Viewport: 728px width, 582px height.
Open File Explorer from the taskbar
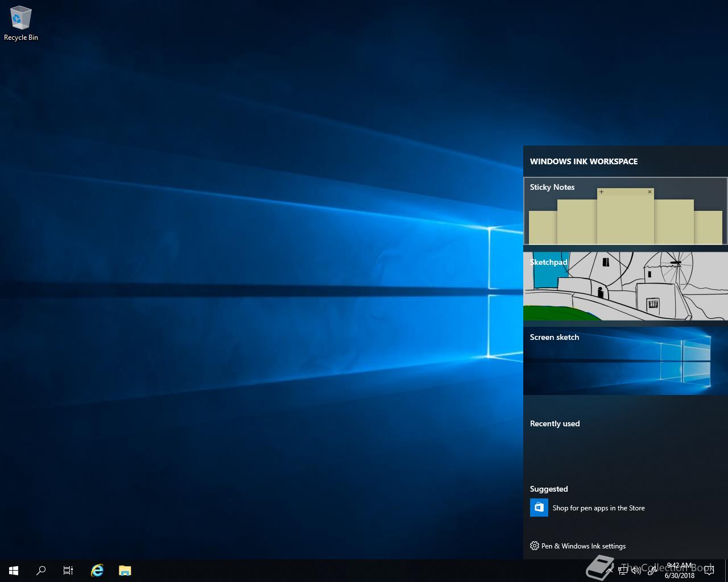point(125,571)
